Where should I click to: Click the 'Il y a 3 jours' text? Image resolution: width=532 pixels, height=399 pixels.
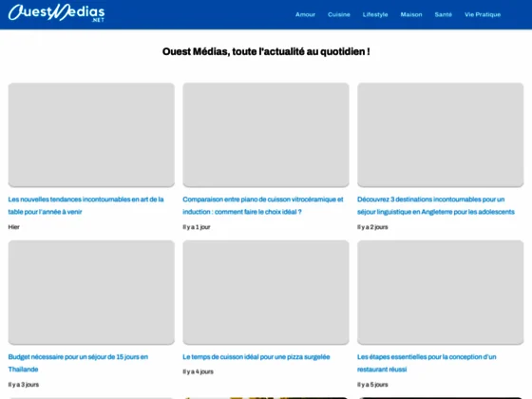point(24,385)
